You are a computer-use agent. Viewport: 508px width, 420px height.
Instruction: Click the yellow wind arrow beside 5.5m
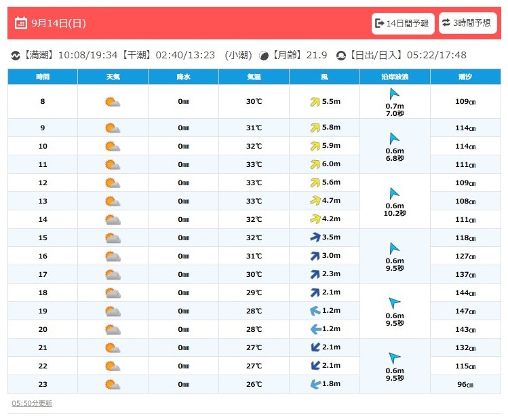315,102
